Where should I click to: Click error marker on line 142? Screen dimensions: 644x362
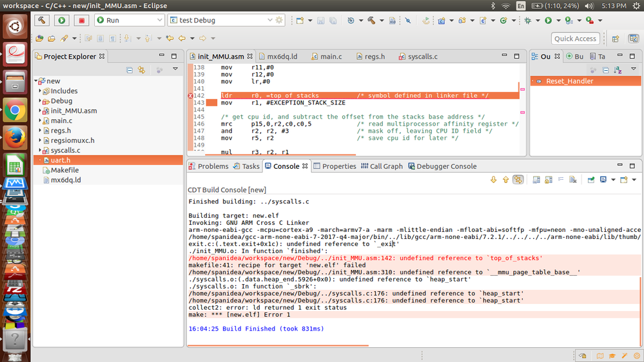tap(191, 95)
